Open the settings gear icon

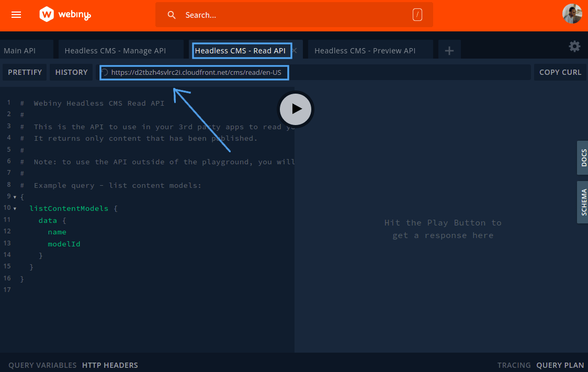point(574,46)
